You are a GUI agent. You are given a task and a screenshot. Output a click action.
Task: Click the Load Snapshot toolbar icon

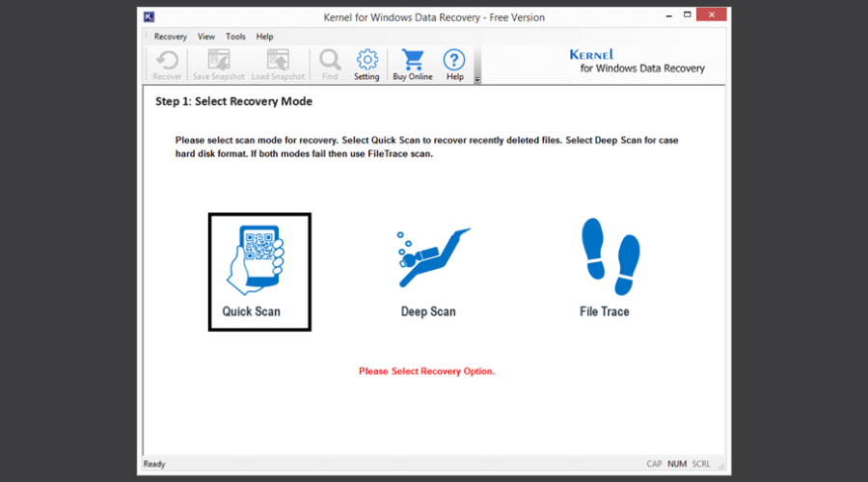pyautogui.click(x=278, y=60)
